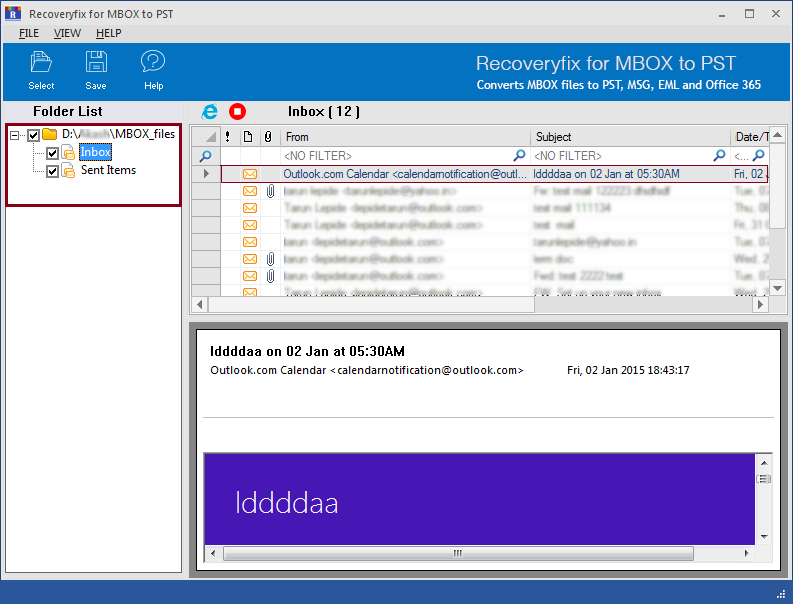Click the Internet Explorer preview icon

209,111
